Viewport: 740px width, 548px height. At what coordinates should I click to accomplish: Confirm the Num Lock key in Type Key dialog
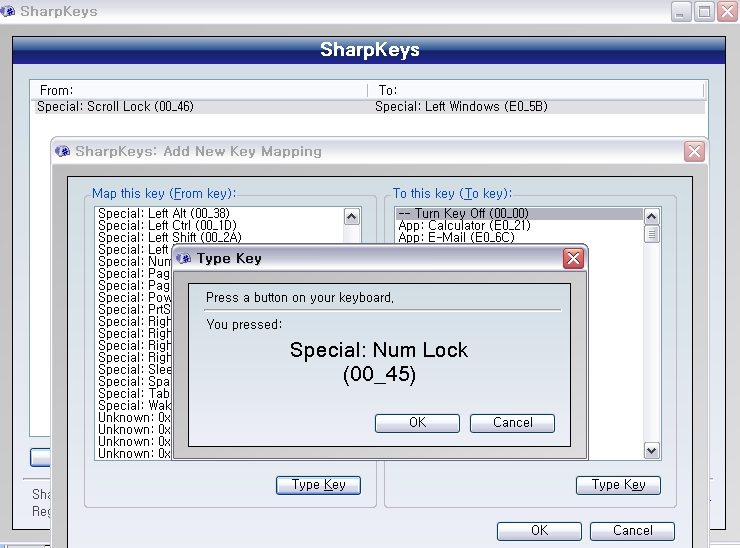click(x=417, y=423)
